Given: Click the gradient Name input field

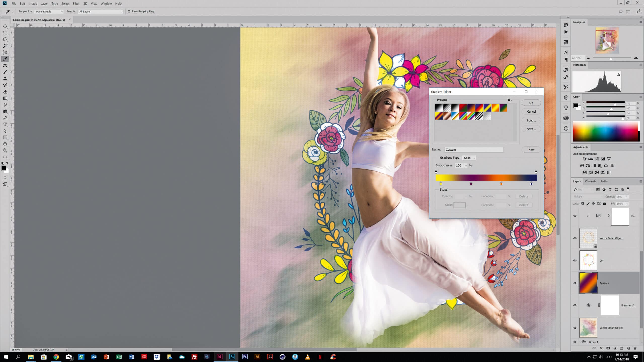Looking at the screenshot, I should click(x=474, y=150).
